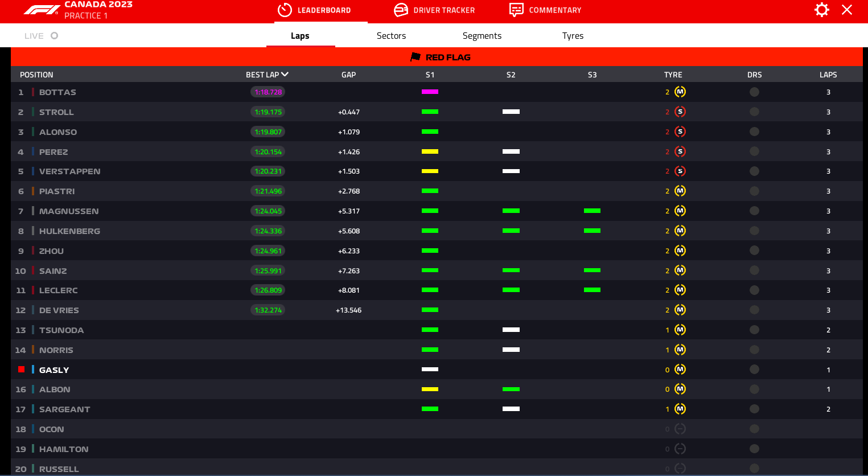Click Stroll soft tyre icon
868x476 pixels.
[x=680, y=112]
